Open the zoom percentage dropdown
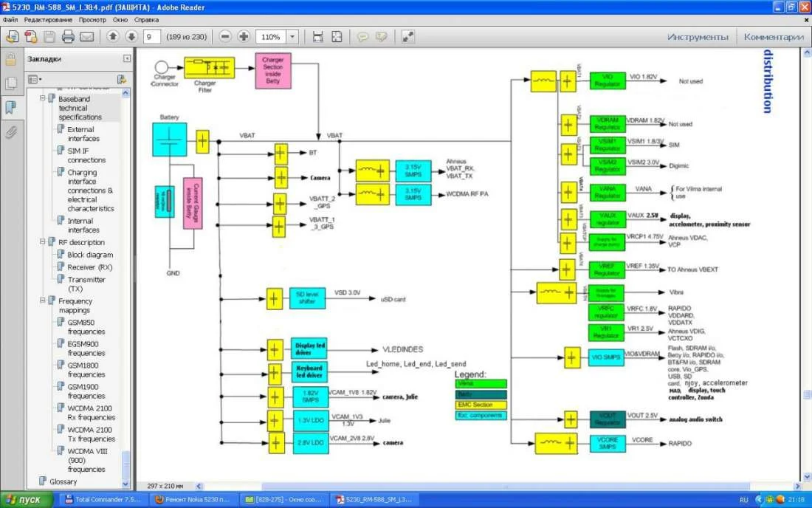The image size is (812, 508). (292, 37)
